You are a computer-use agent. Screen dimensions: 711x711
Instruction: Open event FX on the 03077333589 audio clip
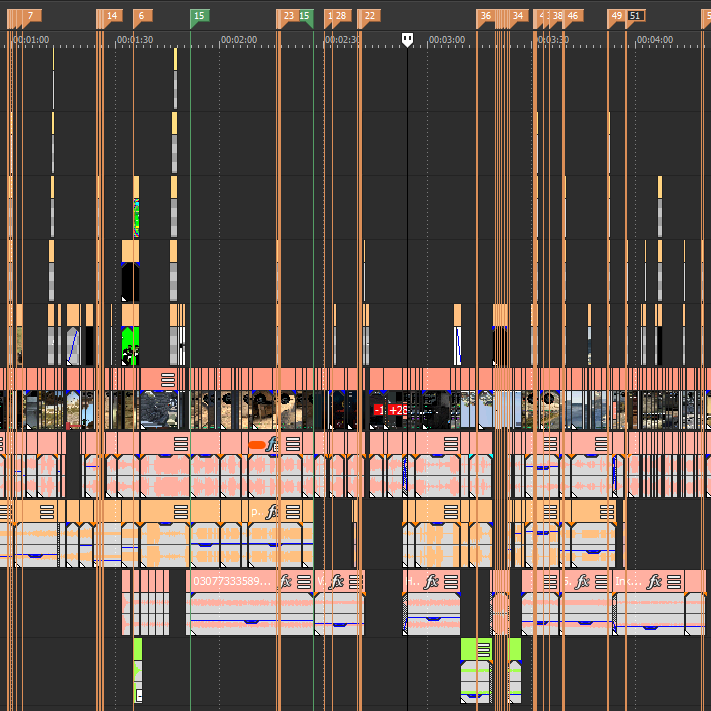pos(286,581)
